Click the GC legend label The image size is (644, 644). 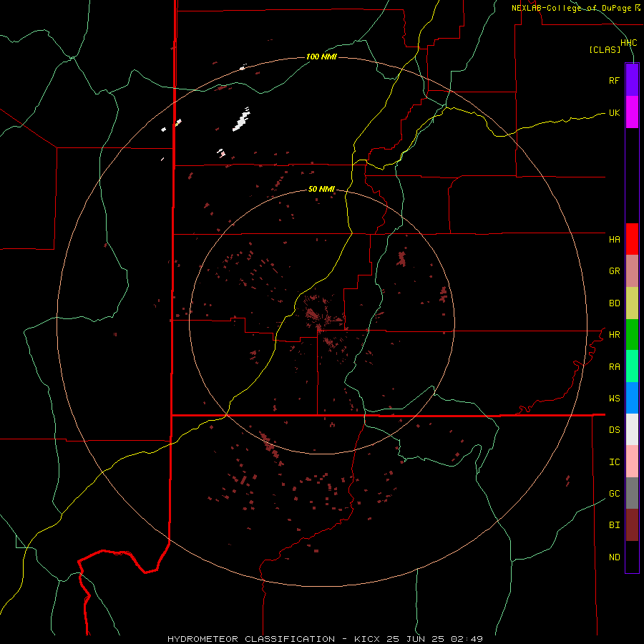click(614, 493)
